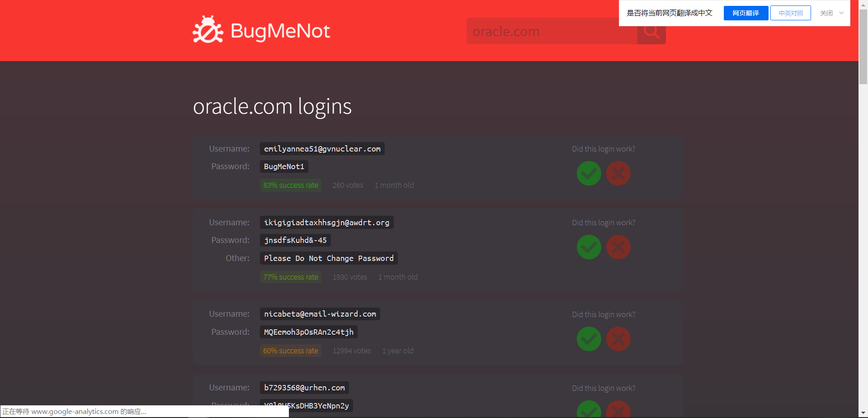Select username ikigigiadtaxhhsgjn@awdrt.org

click(x=326, y=223)
